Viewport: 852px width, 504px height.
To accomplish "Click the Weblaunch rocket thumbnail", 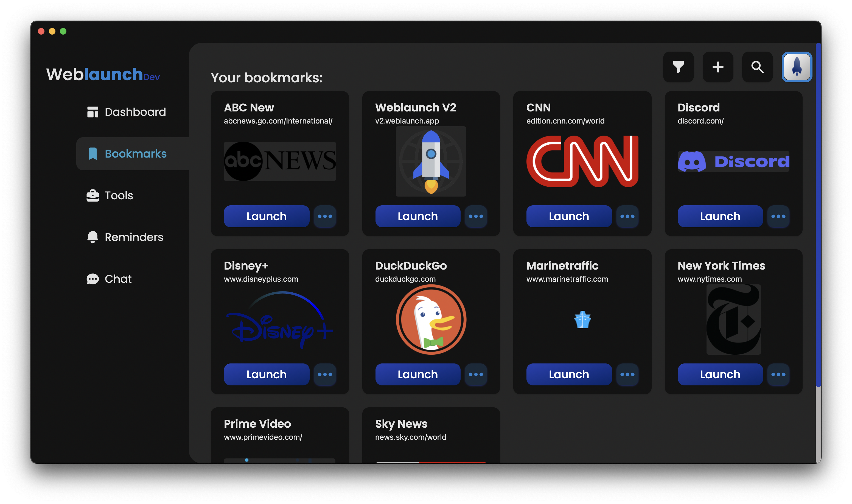I will point(431,161).
